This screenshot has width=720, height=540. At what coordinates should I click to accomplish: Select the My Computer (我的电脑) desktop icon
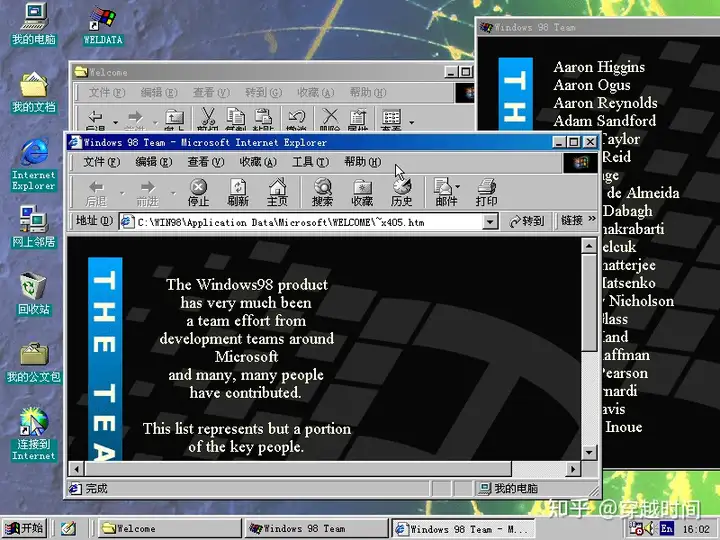(x=34, y=24)
